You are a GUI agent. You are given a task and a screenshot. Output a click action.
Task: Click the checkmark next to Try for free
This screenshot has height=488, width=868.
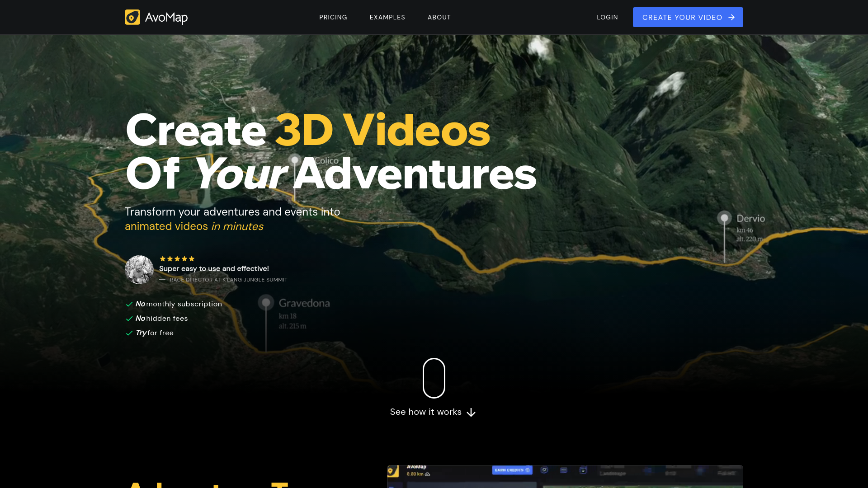coord(129,333)
